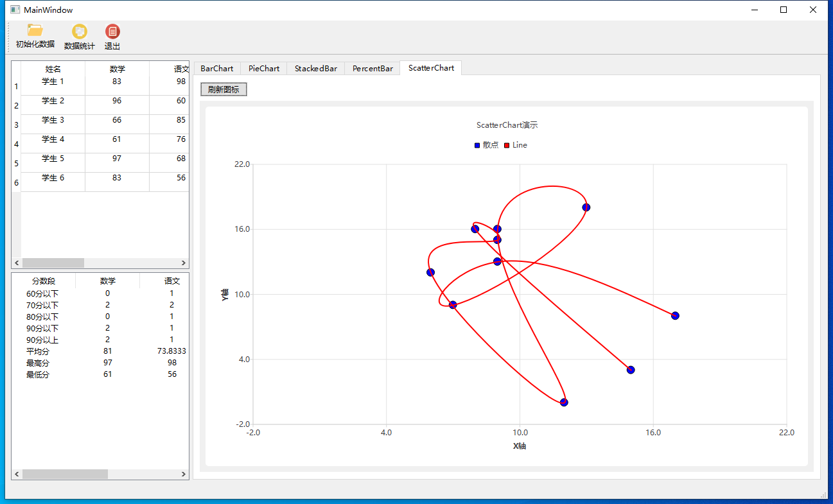Click the topmost scatter point on the chart
The image size is (833, 504).
[x=585, y=207]
